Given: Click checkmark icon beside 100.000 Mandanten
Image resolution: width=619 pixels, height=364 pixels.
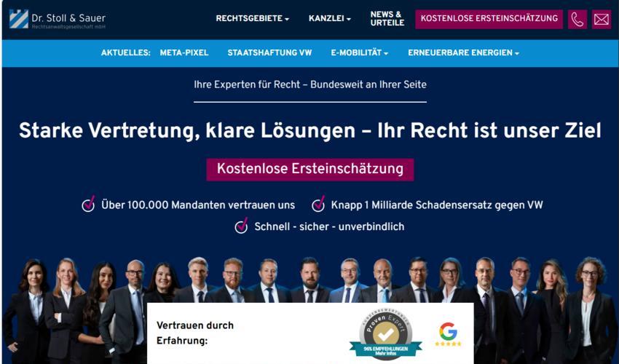Looking at the screenshot, I should pos(88,204).
